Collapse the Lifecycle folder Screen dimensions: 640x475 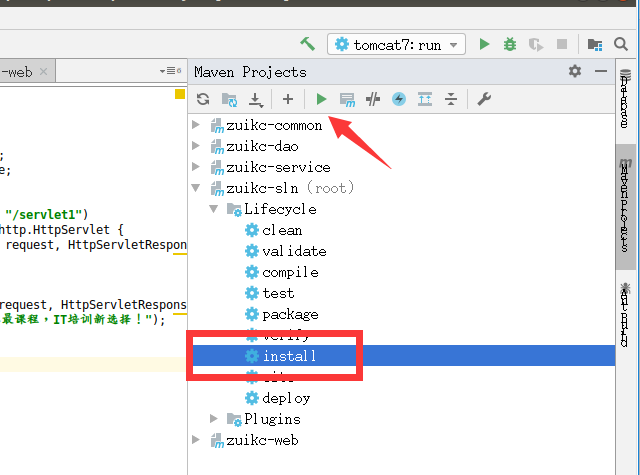tap(214, 209)
